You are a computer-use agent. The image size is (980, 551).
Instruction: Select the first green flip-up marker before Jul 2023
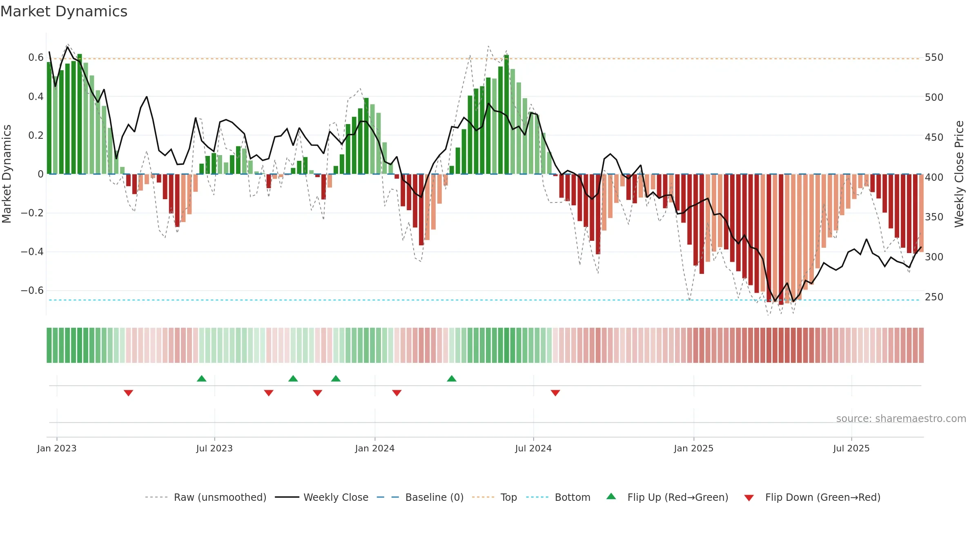point(202,378)
